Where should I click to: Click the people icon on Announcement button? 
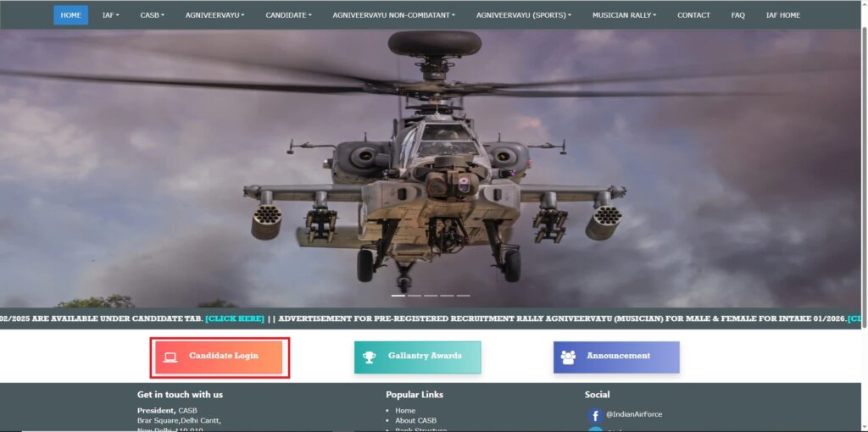click(x=568, y=357)
